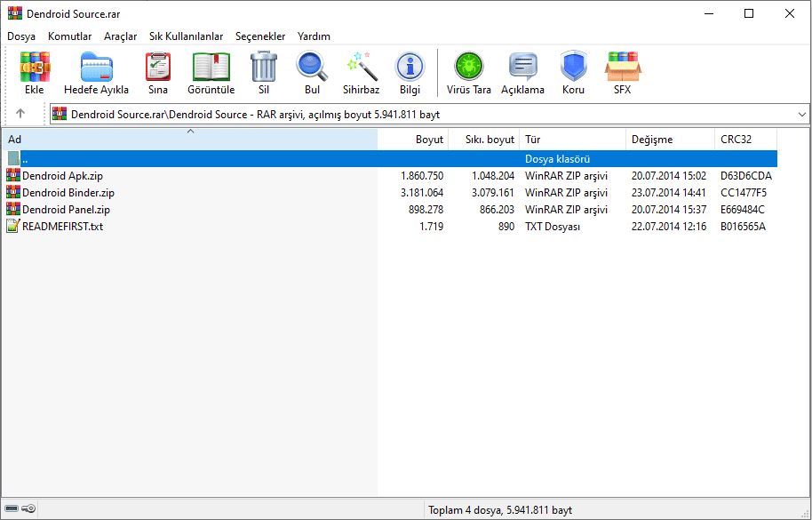
Task: Show archive Bilgi information
Action: pyautogui.click(x=410, y=73)
